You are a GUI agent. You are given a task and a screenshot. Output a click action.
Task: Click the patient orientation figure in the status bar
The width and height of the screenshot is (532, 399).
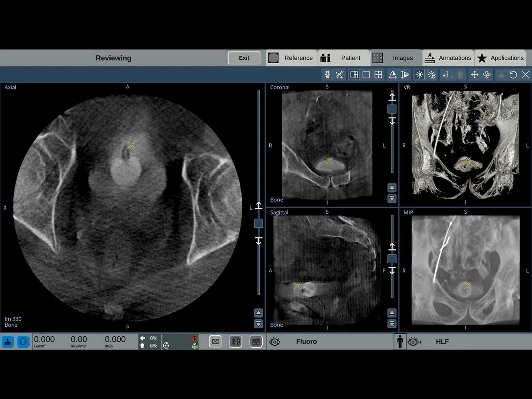tap(400, 341)
